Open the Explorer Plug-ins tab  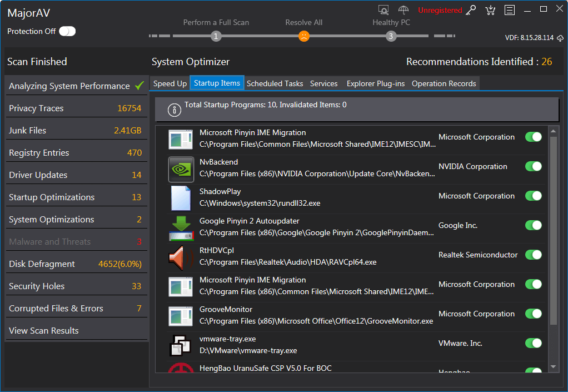tap(375, 83)
